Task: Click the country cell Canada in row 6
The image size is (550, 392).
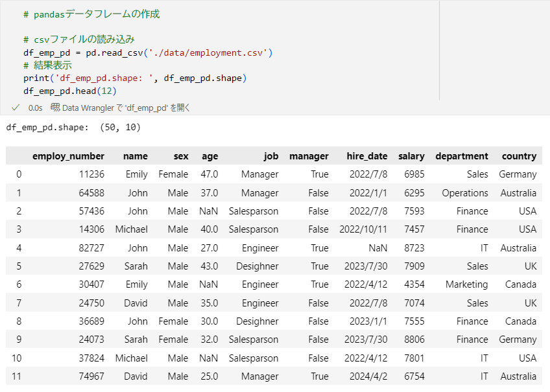Action: [x=521, y=284]
